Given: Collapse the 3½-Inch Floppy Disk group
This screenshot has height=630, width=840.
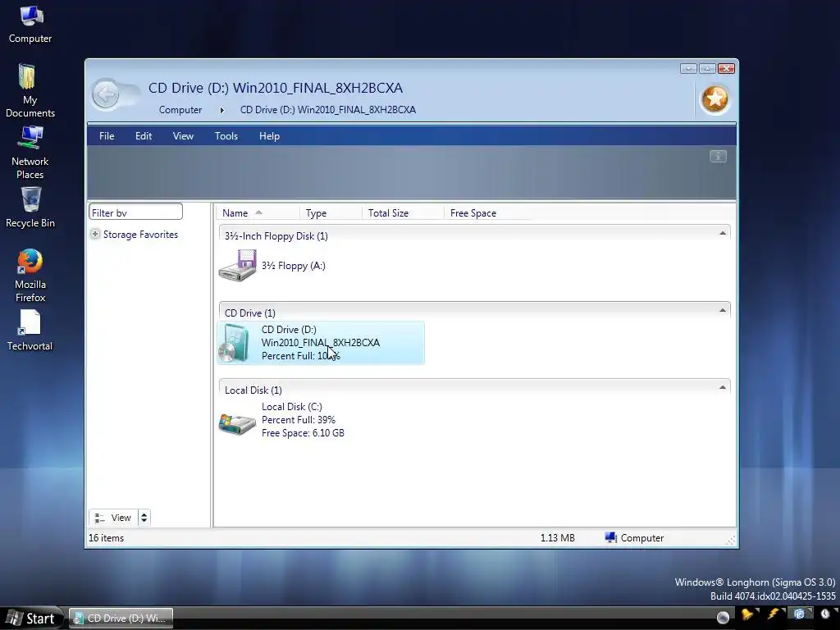Looking at the screenshot, I should pyautogui.click(x=722, y=233).
